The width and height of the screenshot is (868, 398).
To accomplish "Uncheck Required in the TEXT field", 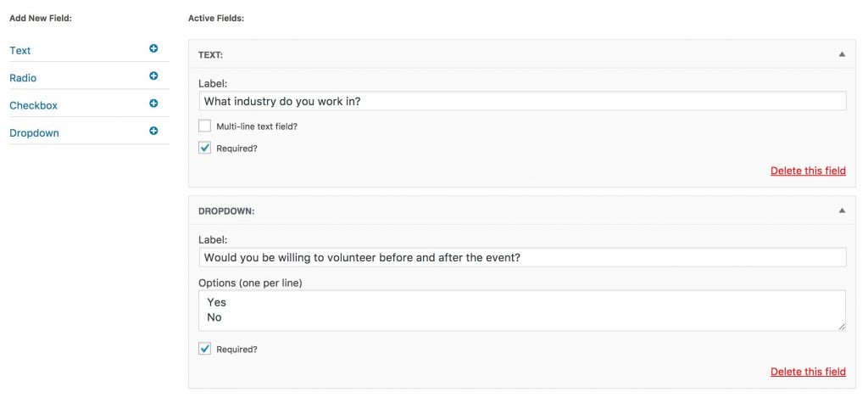I will click(205, 148).
